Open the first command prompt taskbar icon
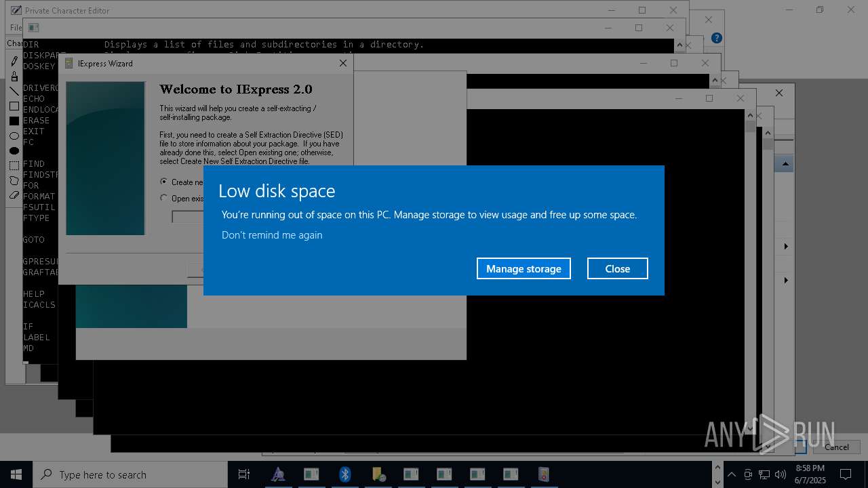Image resolution: width=868 pixels, height=488 pixels. (311, 474)
